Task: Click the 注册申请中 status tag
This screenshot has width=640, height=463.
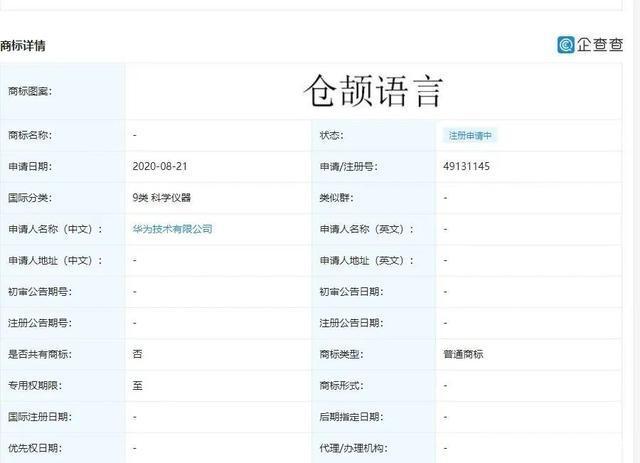Action: click(470, 136)
